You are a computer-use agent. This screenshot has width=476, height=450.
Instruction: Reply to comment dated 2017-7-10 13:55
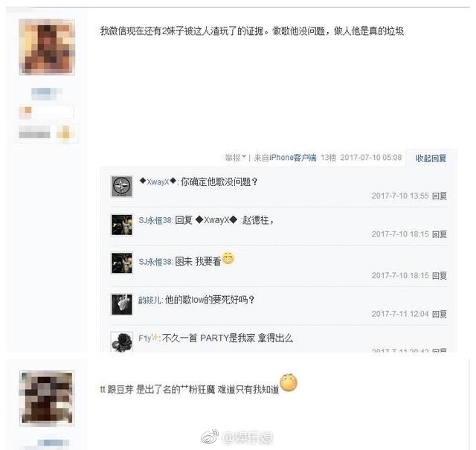440,196
